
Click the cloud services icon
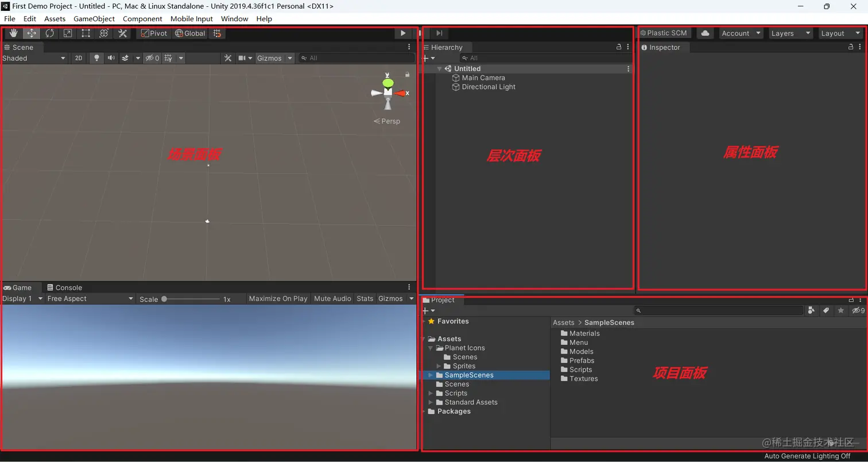pyautogui.click(x=706, y=33)
